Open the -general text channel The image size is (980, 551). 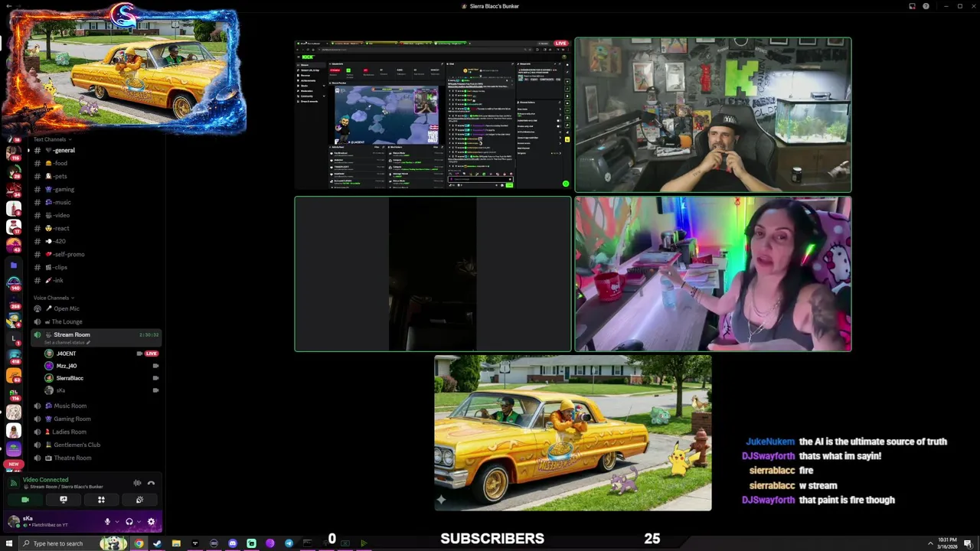pyautogui.click(x=96, y=150)
